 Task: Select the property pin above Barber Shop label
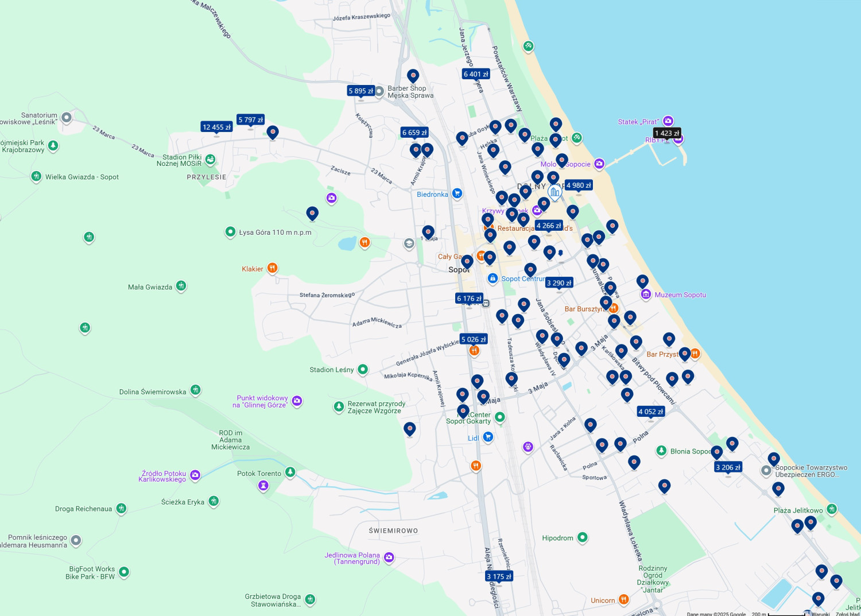pyautogui.click(x=413, y=76)
